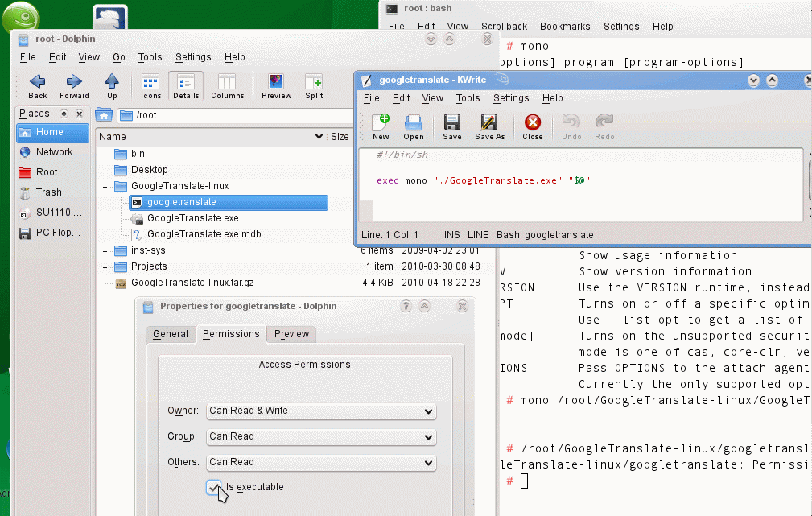The width and height of the screenshot is (812, 516).
Task: Open Dolphin Tools menu
Action: 150,57
